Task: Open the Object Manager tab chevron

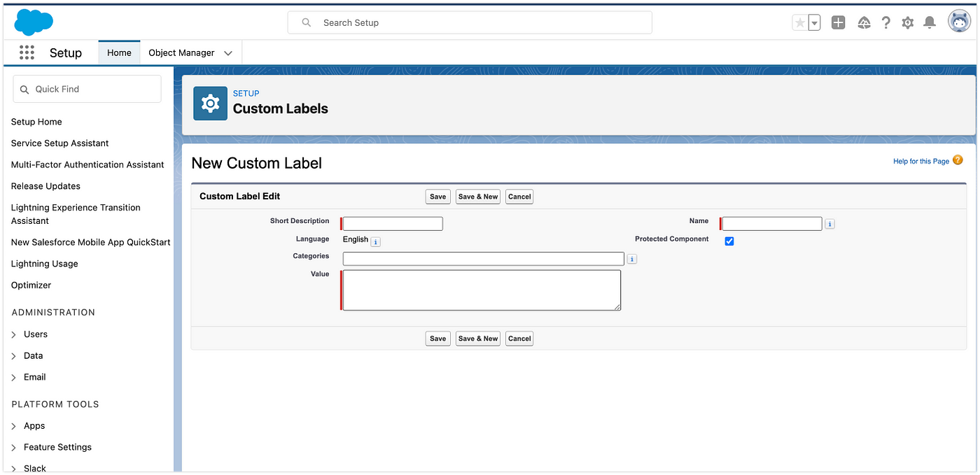Action: point(228,53)
